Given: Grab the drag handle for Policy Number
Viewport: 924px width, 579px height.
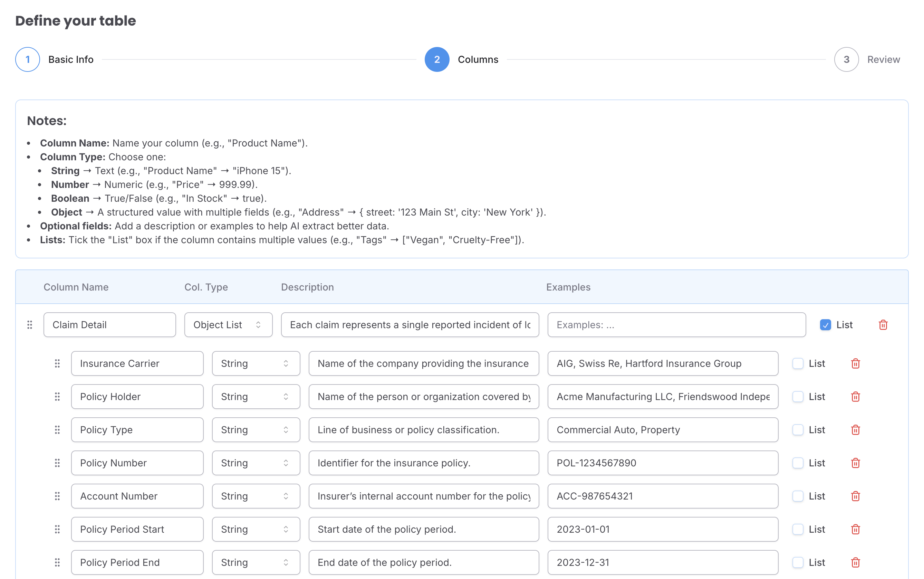Looking at the screenshot, I should [57, 463].
